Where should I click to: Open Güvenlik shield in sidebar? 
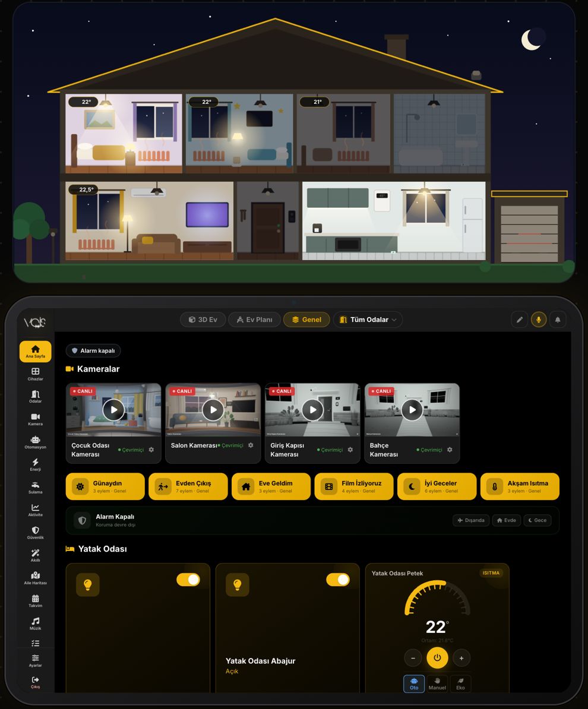coord(35,533)
